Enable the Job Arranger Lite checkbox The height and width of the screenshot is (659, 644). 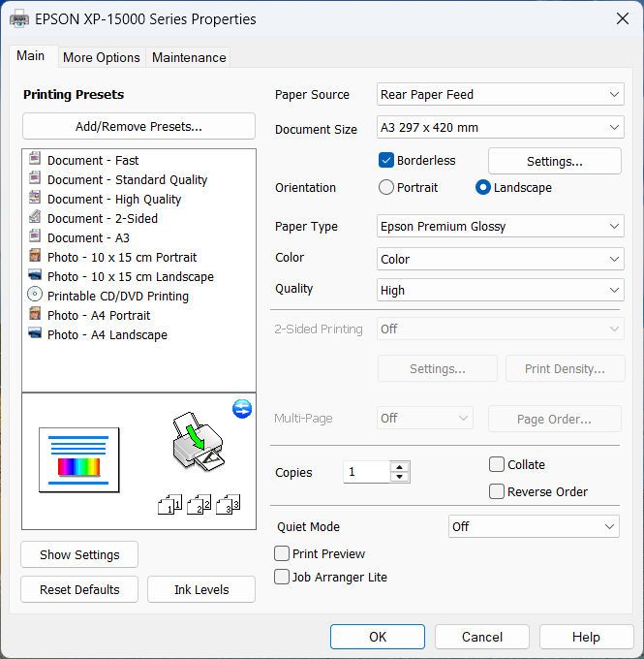tap(282, 577)
